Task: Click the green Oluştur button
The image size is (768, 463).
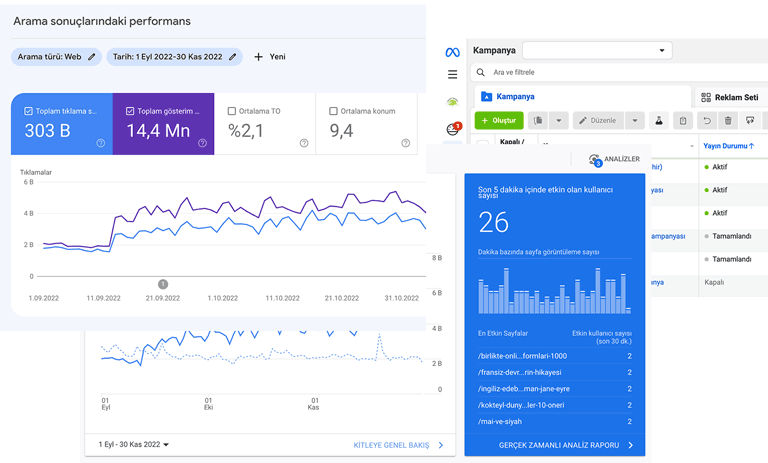Action: click(497, 121)
